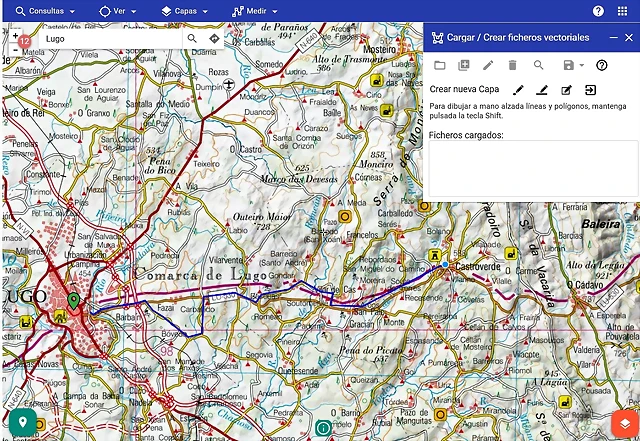This screenshot has height=441, width=640.
Task: Close the Cargar / Crear ficheros vectoriales panel
Action: [x=629, y=38]
